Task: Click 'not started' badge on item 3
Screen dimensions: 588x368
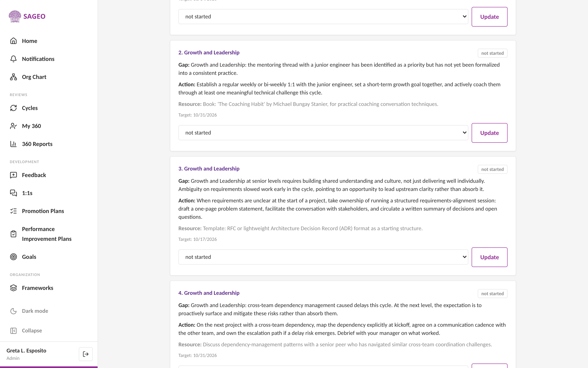Action: (x=492, y=169)
